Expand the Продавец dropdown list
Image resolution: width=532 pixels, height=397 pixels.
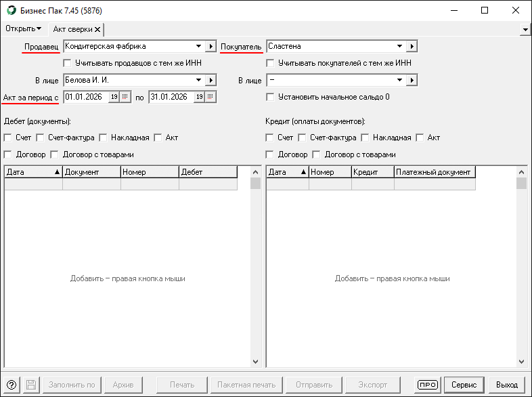(x=198, y=46)
